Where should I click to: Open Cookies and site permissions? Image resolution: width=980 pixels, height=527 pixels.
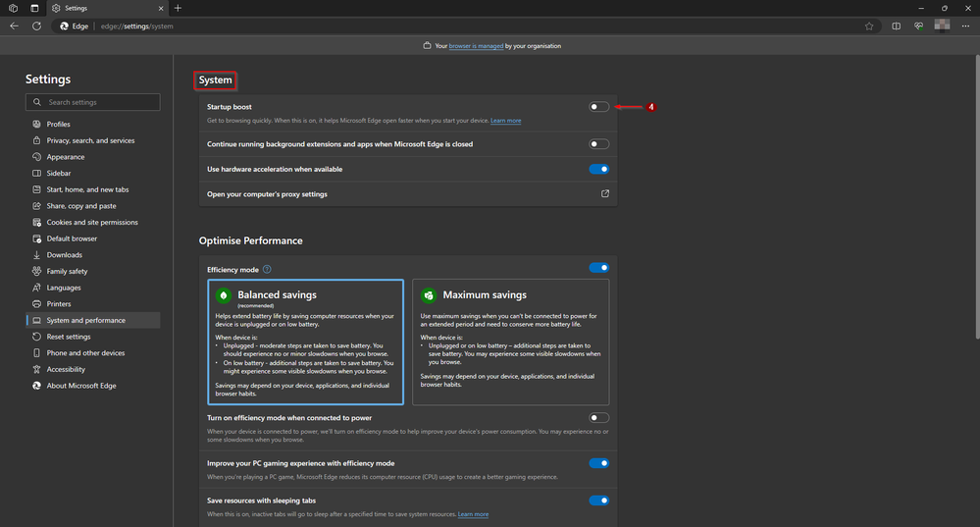92,222
